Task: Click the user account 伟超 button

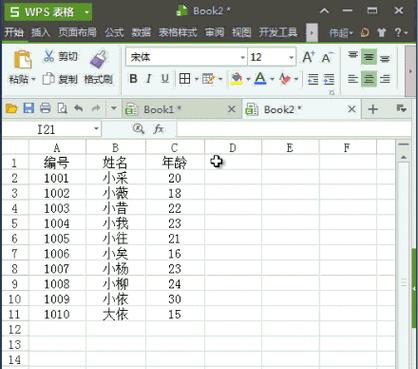Action: [x=341, y=33]
